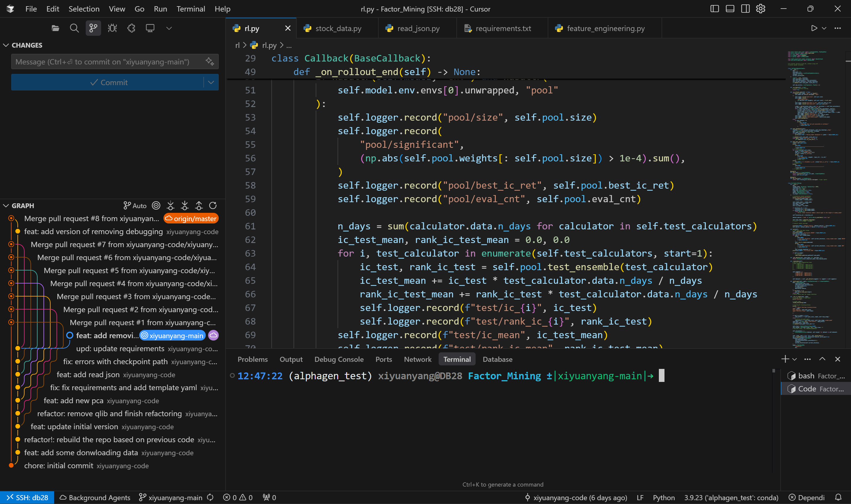Maximize the panel with the up chevron
Image resolution: width=851 pixels, height=504 pixels.
[822, 359]
